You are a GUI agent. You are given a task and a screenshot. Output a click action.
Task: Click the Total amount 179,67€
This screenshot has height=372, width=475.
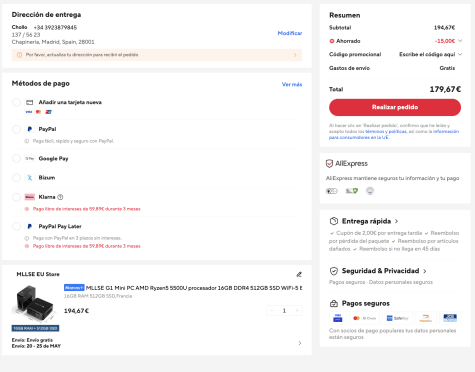[445, 89]
